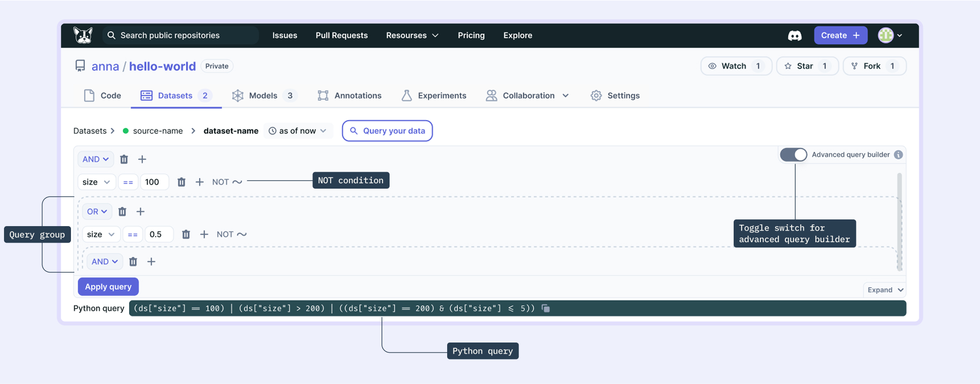Watch the repository
The width and height of the screenshot is (980, 384).
click(736, 66)
